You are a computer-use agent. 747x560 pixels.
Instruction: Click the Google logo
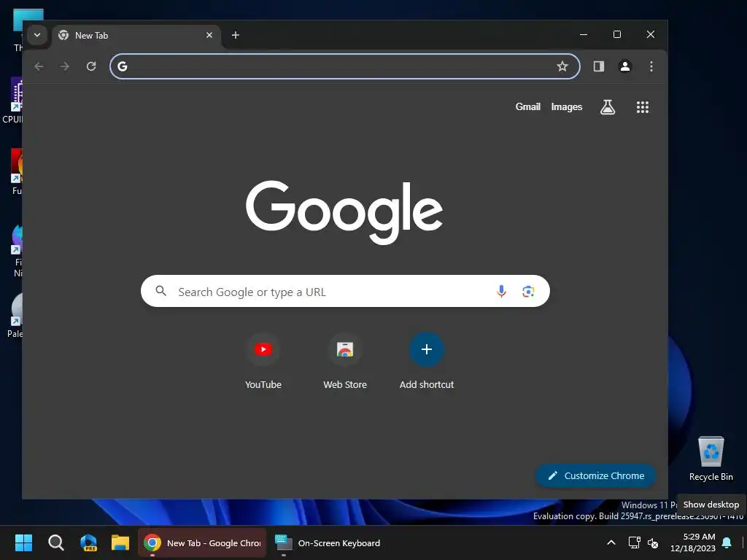click(344, 212)
